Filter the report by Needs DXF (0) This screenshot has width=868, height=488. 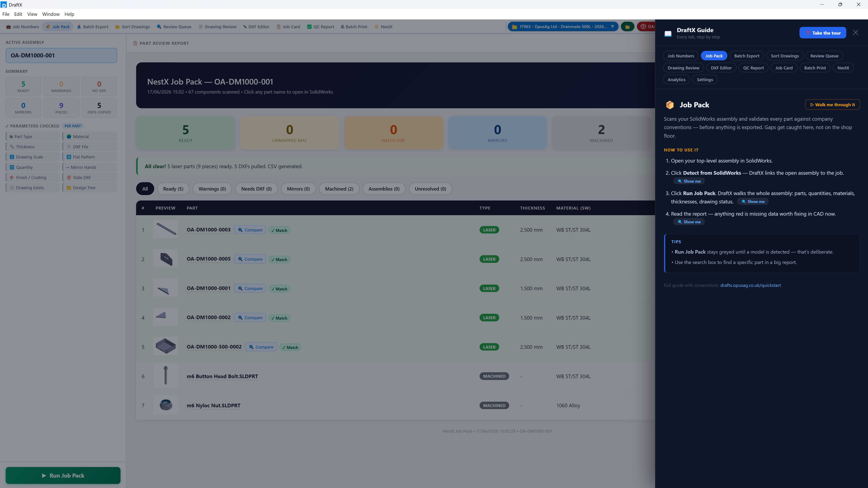[256, 189]
